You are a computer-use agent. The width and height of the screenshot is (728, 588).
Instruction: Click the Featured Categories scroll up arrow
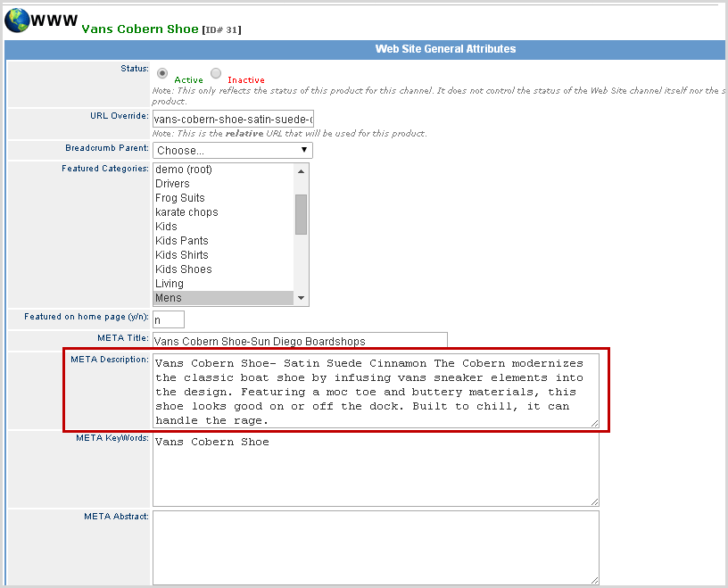(x=301, y=171)
